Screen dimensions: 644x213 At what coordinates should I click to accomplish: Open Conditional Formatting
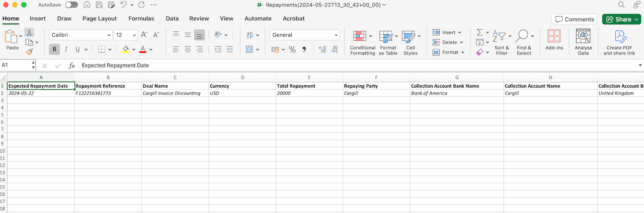tap(363, 42)
